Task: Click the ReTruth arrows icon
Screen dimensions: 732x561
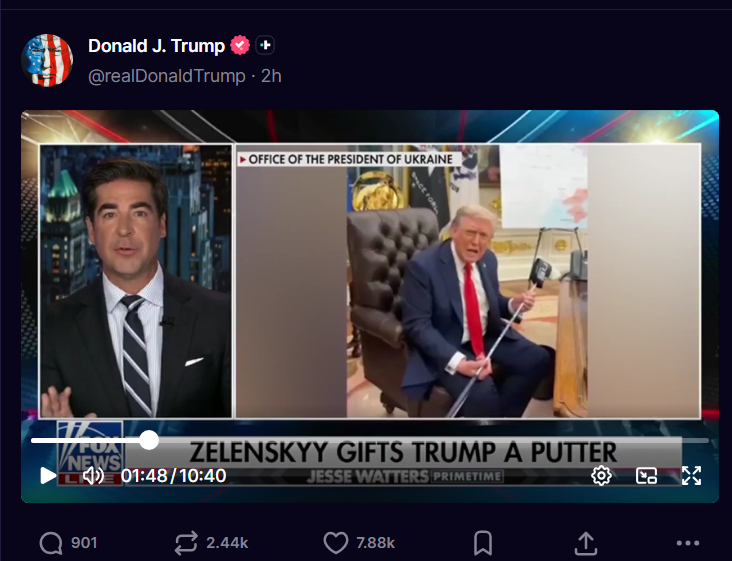Action: (186, 543)
